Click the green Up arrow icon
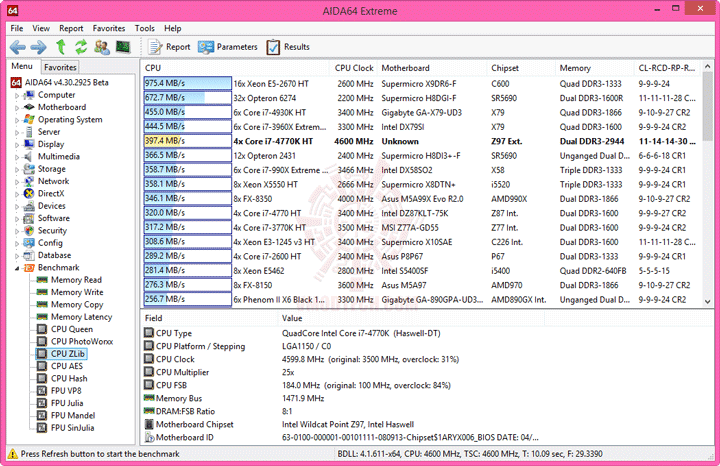This screenshot has height=466, width=720. [x=61, y=47]
